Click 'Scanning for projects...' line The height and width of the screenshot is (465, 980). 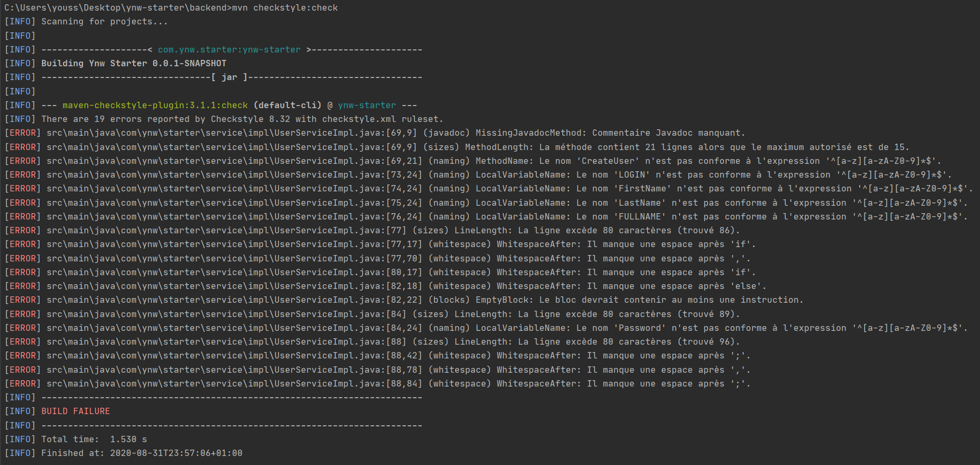click(86, 22)
